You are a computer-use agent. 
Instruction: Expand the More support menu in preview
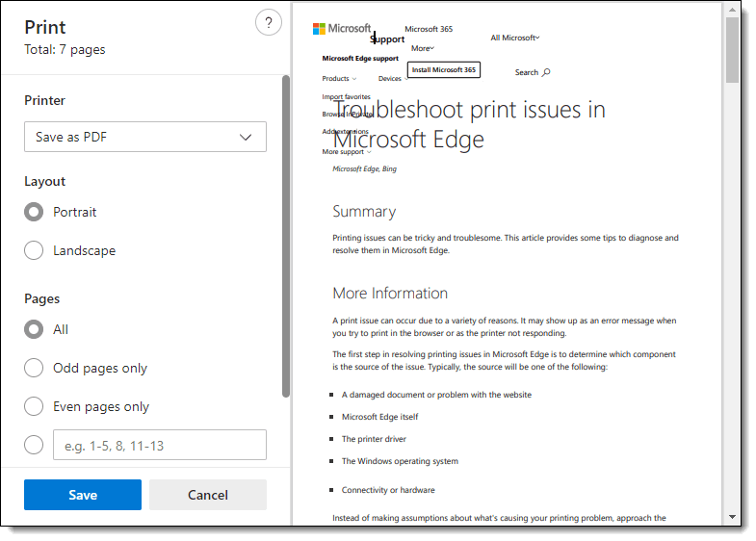pos(347,152)
